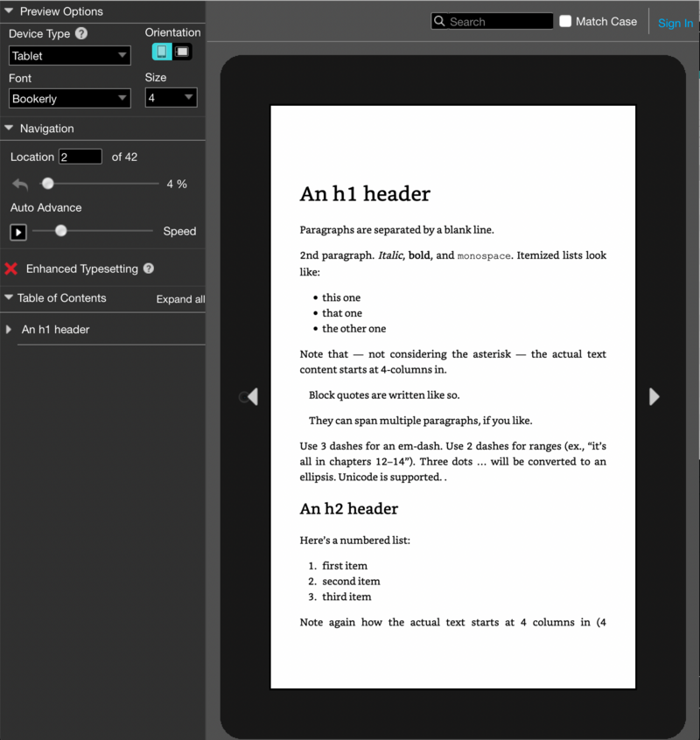Open the Font Bookerly dropdown

click(x=70, y=99)
